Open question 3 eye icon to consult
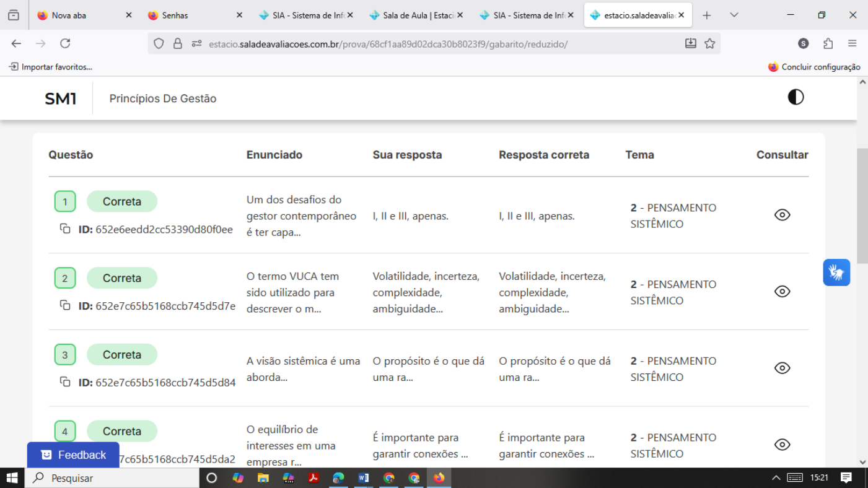Screen dimensions: 868x488 pos(782,368)
